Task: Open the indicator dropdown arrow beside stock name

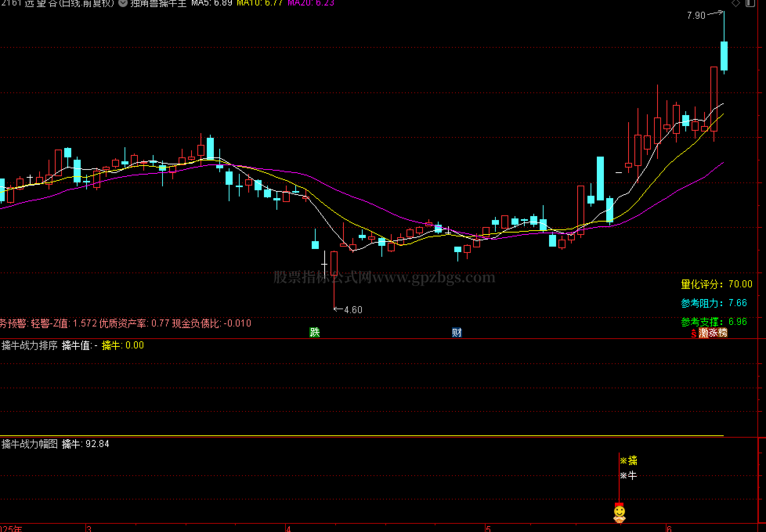Action: pyautogui.click(x=123, y=3)
